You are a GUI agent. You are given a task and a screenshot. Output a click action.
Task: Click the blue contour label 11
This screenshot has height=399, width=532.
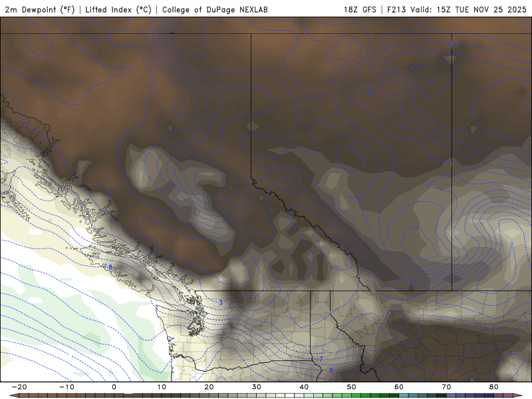[371, 92]
